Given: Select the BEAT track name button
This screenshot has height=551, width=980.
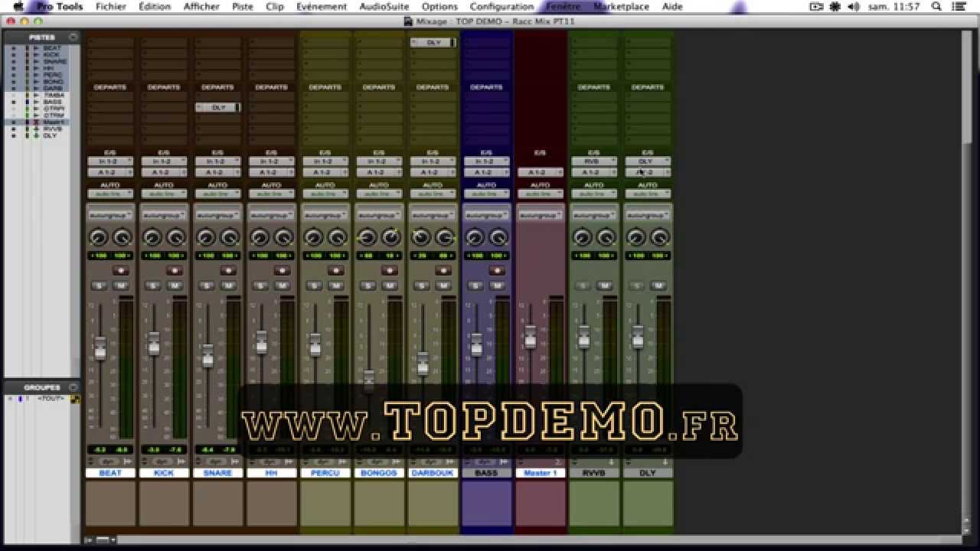Looking at the screenshot, I should tap(110, 473).
